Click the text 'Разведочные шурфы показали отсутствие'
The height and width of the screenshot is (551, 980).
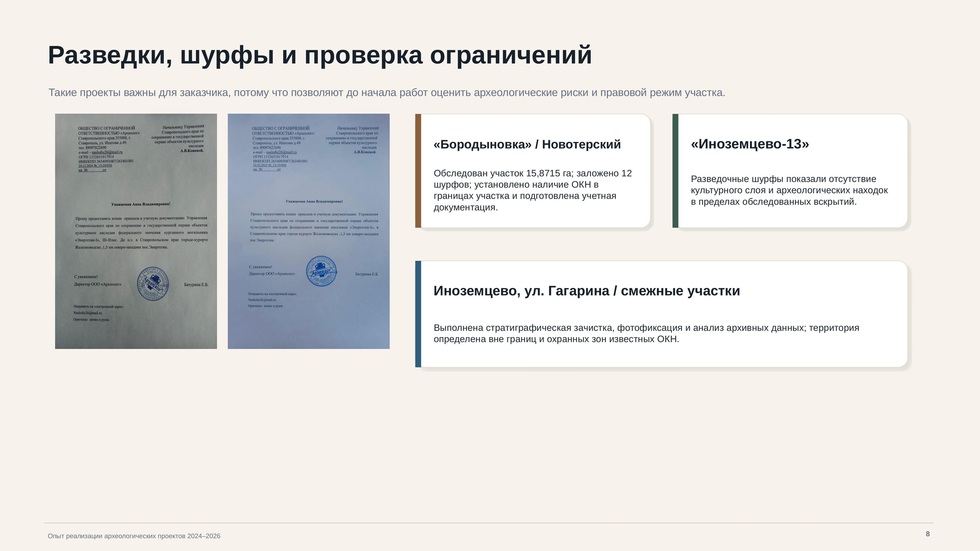783,179
